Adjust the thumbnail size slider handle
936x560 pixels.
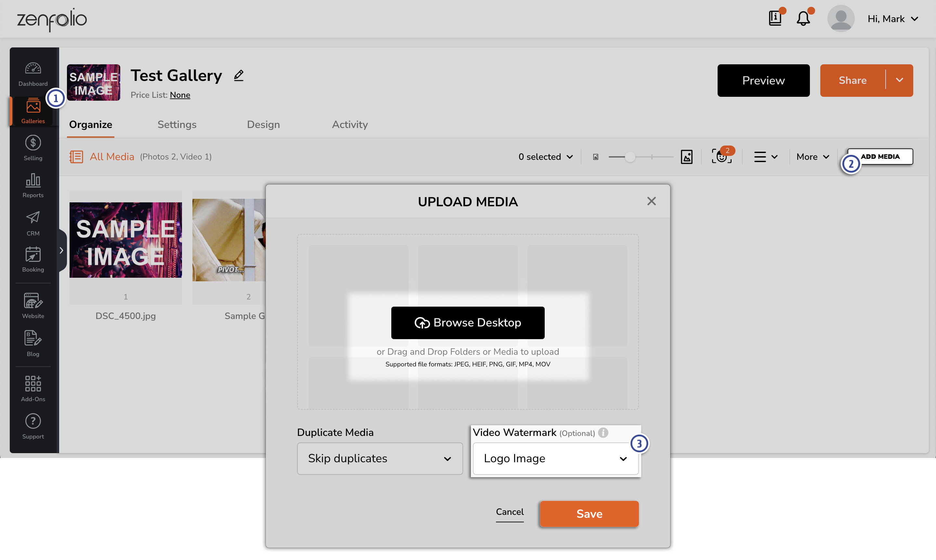pyautogui.click(x=630, y=157)
